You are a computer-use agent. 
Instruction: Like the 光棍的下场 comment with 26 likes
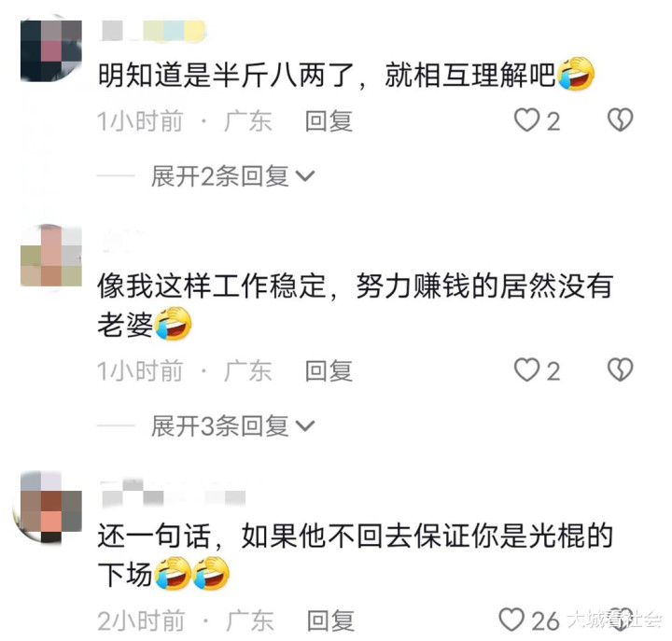click(511, 620)
